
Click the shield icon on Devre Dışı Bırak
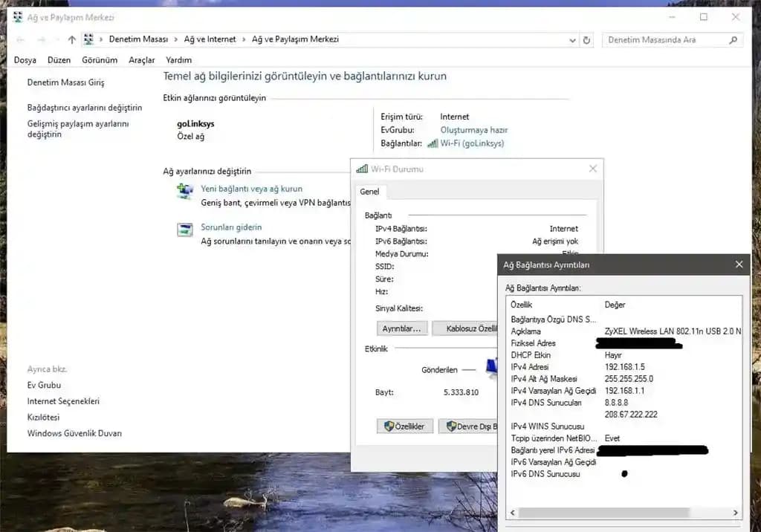(x=450, y=426)
